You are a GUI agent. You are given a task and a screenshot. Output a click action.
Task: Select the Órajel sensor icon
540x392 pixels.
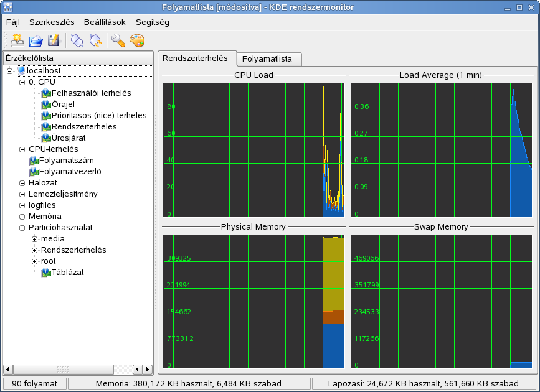(x=46, y=105)
